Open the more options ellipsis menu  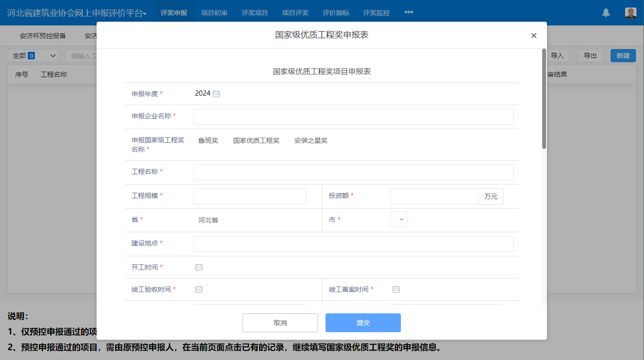(x=408, y=12)
